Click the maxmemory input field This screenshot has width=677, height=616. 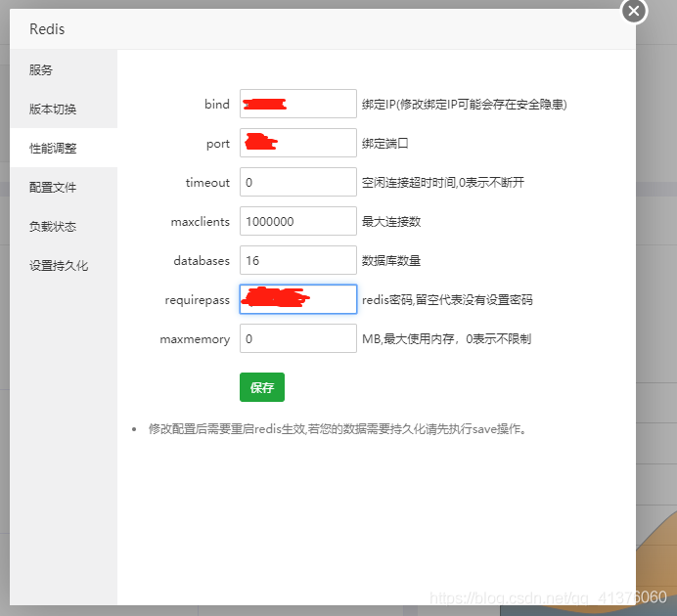point(298,338)
